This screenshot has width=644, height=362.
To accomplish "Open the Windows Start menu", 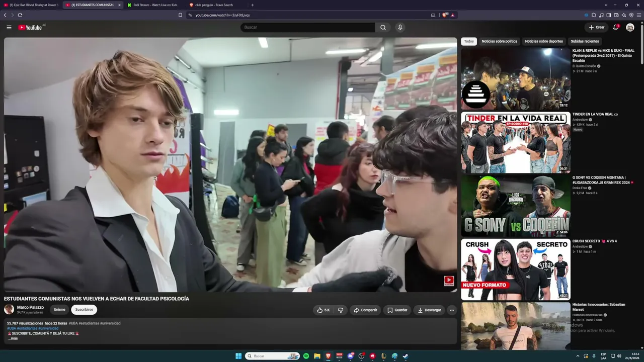I will pos(238,356).
